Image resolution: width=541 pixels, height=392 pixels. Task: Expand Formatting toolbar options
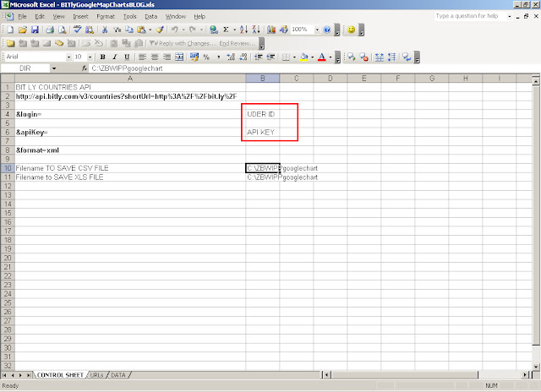coord(338,57)
